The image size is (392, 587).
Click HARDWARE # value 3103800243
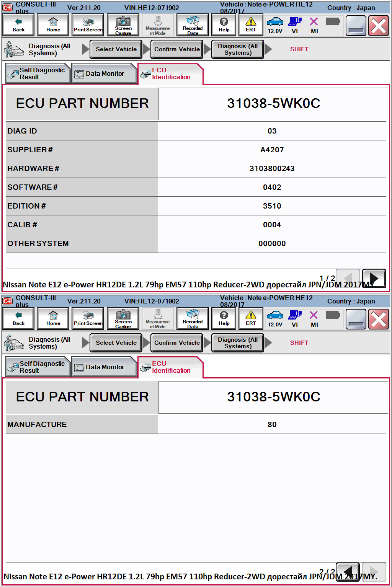[x=272, y=168]
